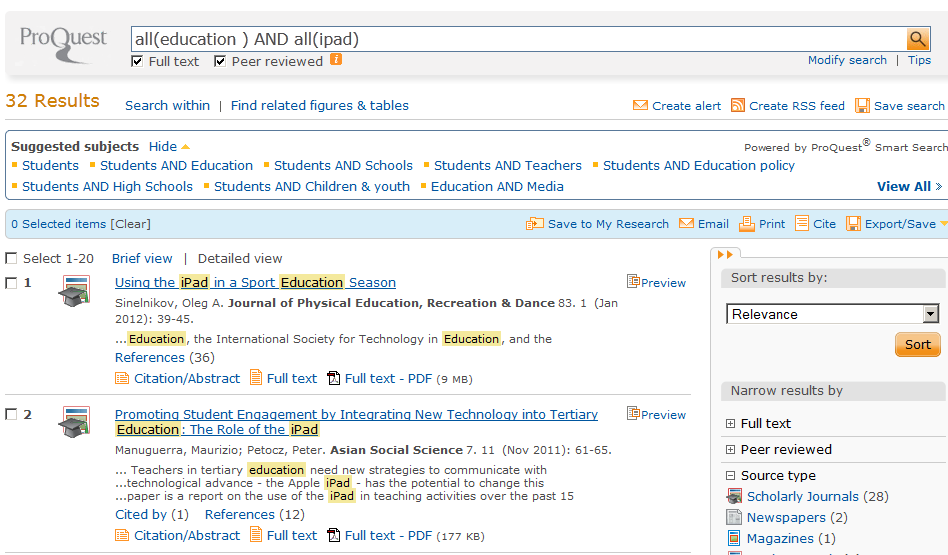
Task: Click the Print printer icon
Action: coord(747,224)
